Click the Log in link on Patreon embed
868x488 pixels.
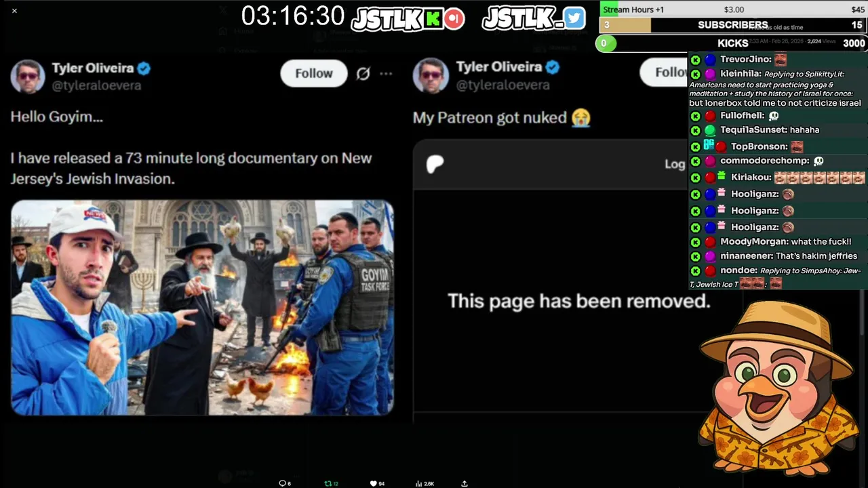(x=675, y=164)
